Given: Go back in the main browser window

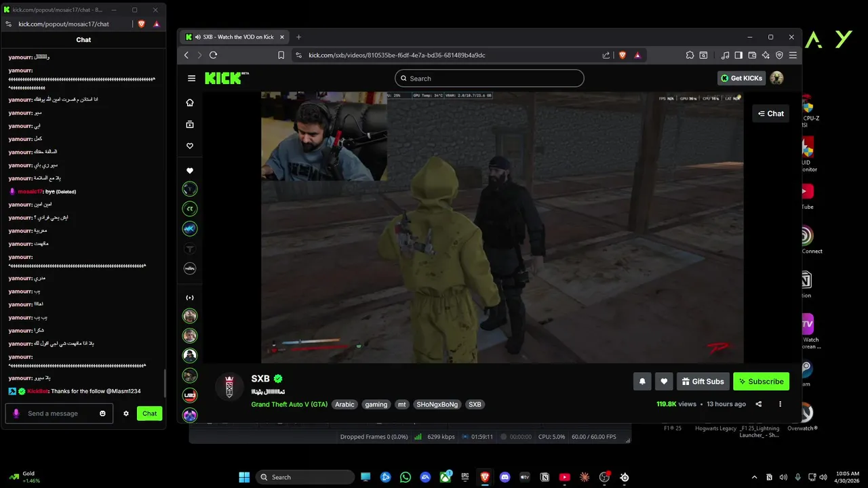Looking at the screenshot, I should (186, 56).
